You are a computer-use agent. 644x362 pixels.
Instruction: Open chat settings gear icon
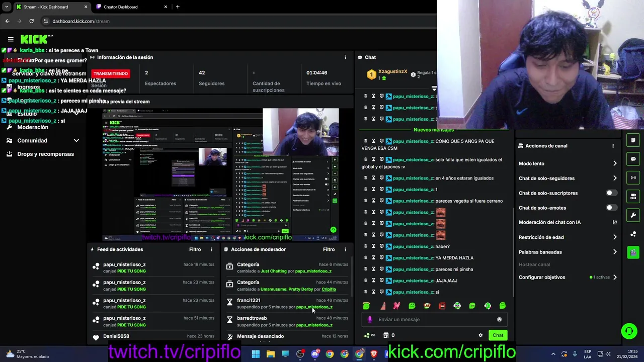point(480,335)
